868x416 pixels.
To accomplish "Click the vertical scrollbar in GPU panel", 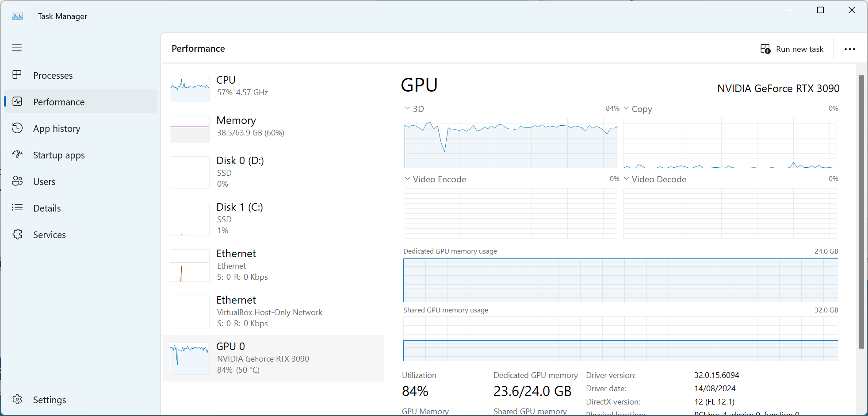I will 861,212.
